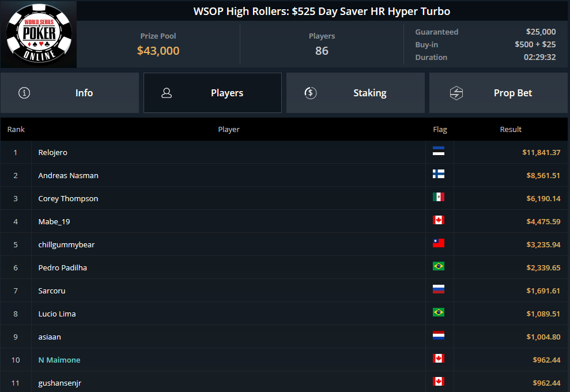The width and height of the screenshot is (570, 392).
Task: Click the Info tab circle icon
Action: click(24, 93)
